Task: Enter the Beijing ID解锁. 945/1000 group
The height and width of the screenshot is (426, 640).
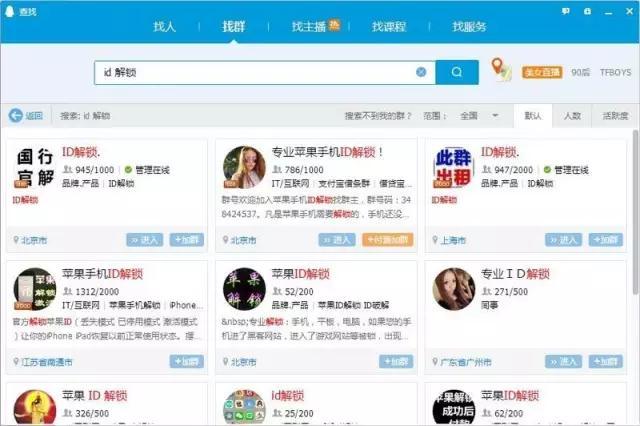Action: pos(144,240)
